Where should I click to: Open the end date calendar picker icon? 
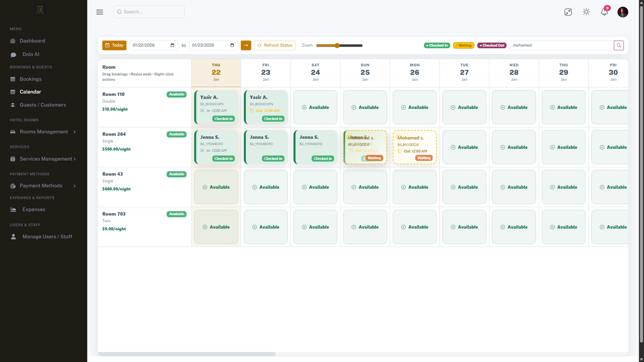(232, 45)
